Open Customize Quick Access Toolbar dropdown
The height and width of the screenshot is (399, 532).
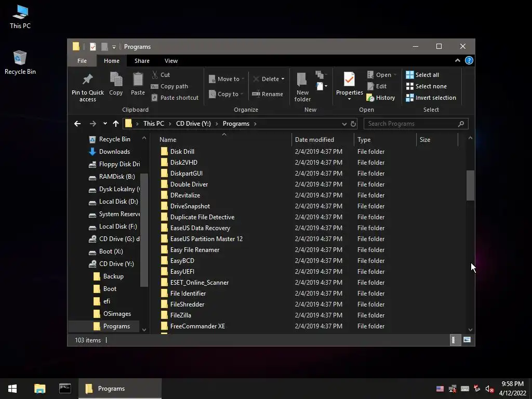click(x=114, y=47)
